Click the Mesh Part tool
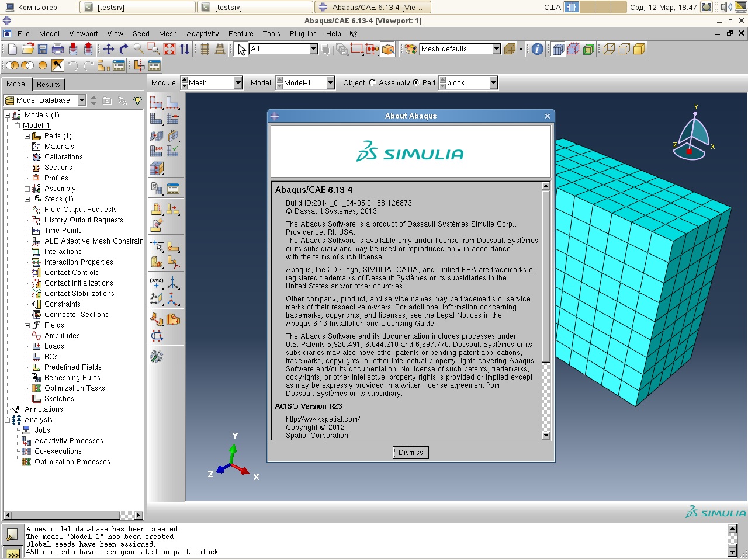 [x=156, y=119]
